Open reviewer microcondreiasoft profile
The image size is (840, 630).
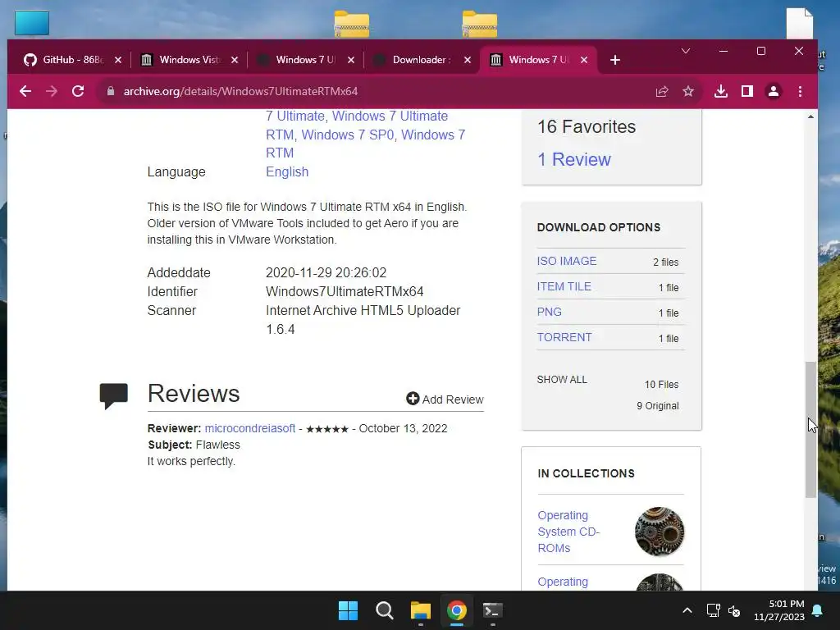point(249,428)
